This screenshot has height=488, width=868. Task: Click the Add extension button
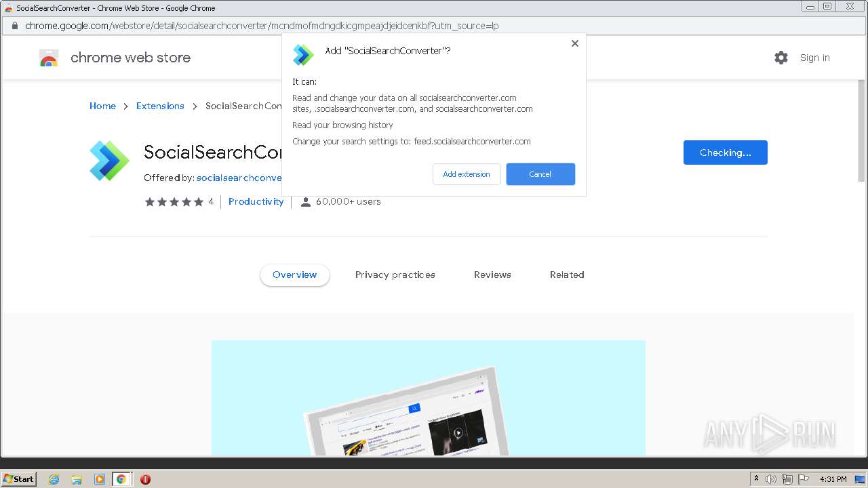point(467,174)
